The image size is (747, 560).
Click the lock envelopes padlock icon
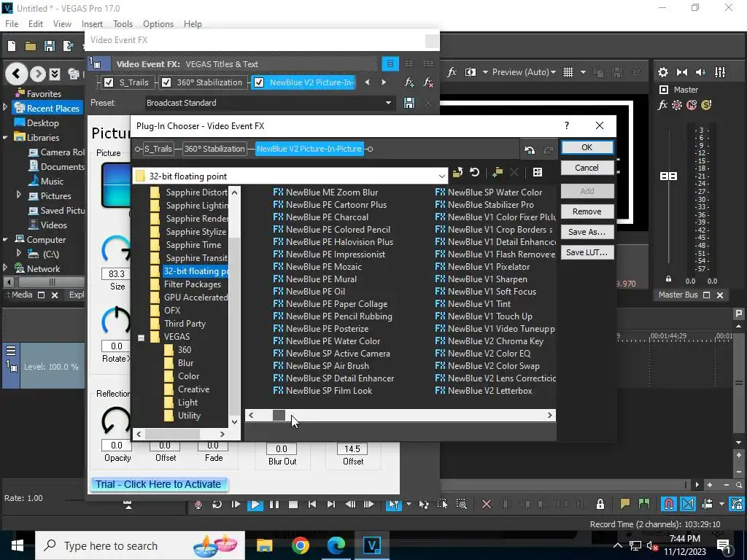(600, 504)
